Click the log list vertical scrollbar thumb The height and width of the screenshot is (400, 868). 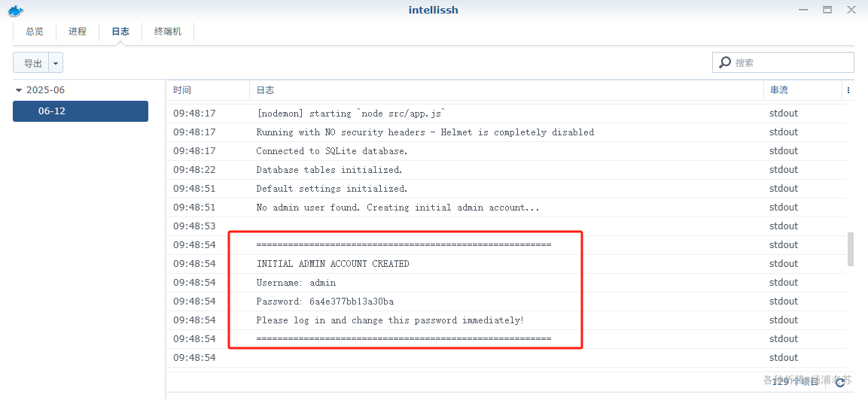coord(850,250)
